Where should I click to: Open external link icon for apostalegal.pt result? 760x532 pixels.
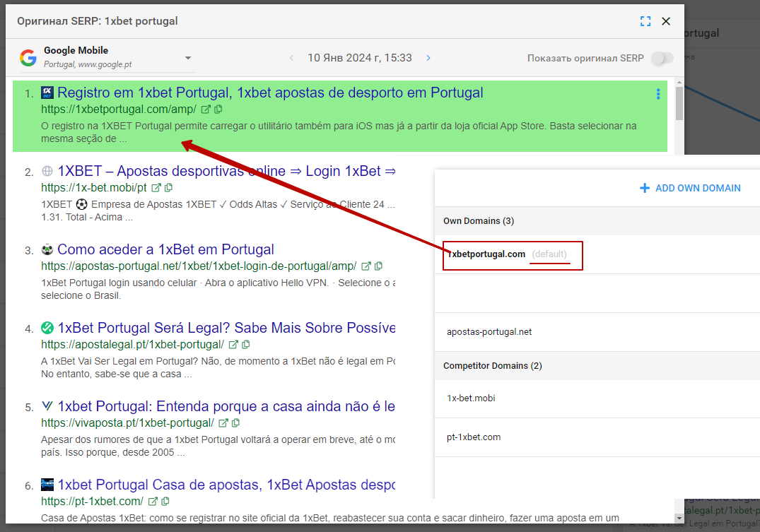(233, 345)
